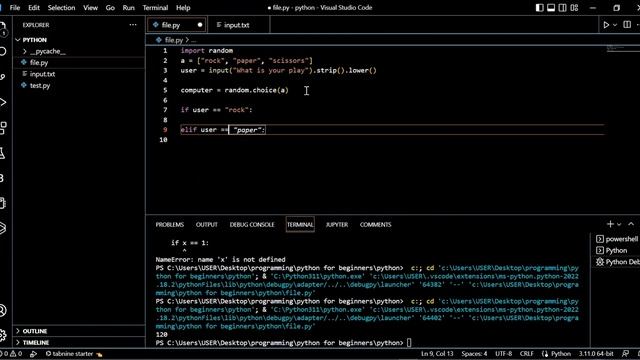Click errors and warnings count in status bar
This screenshot has height=360, width=640.
coord(11,354)
